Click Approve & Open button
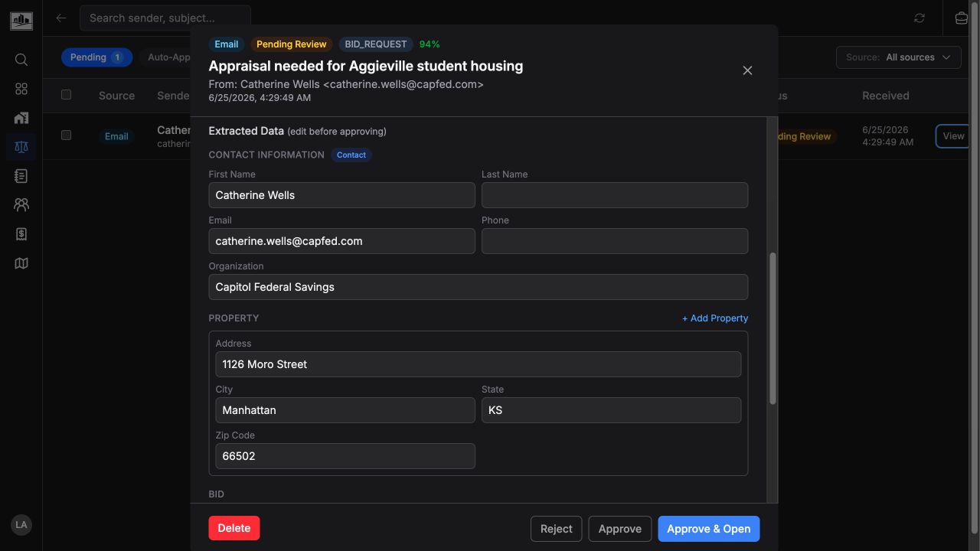The width and height of the screenshot is (980, 551). point(709,529)
